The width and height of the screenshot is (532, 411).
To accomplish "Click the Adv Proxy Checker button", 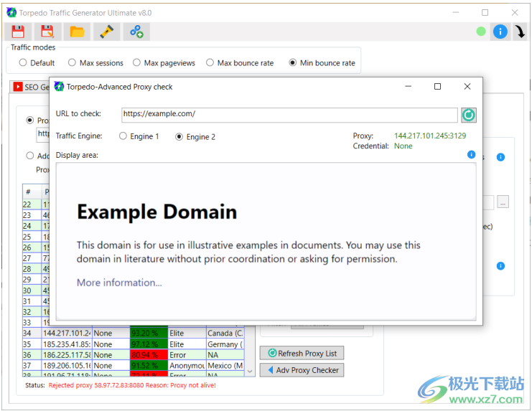I will pos(302,370).
